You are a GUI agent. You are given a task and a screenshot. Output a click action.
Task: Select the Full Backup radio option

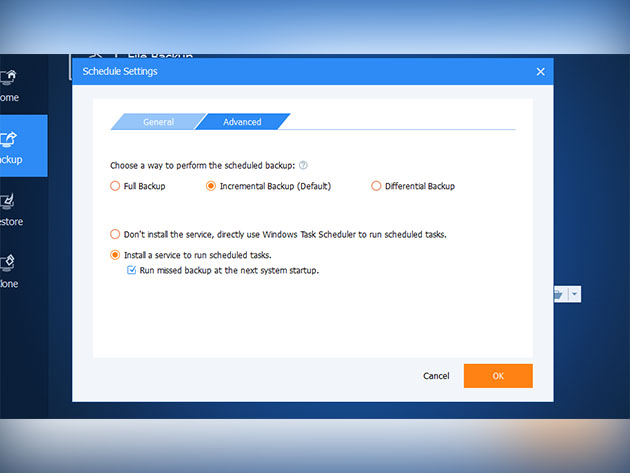pos(115,186)
